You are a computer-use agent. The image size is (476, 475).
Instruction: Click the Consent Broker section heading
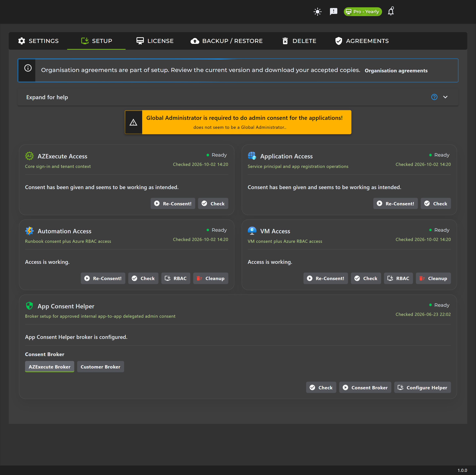click(x=45, y=354)
